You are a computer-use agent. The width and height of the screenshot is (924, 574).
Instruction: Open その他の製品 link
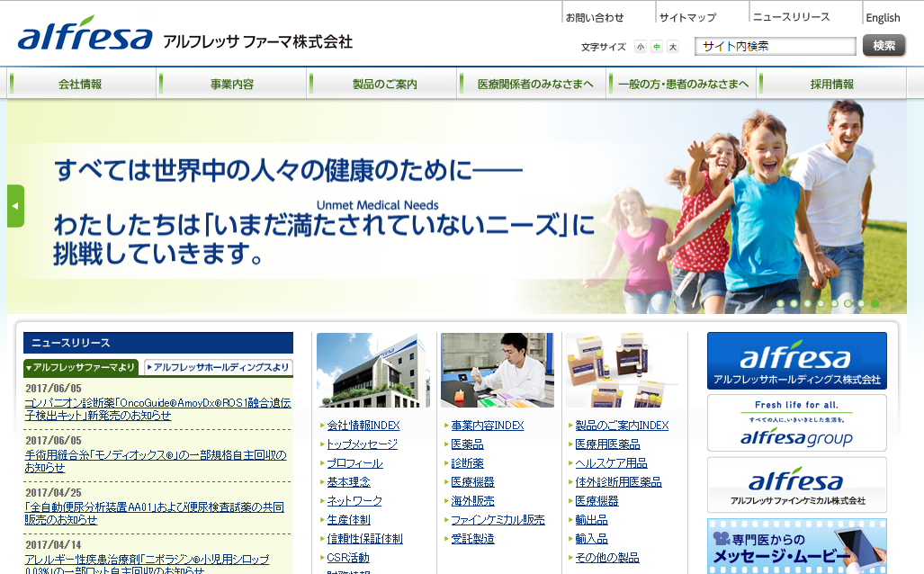607,558
